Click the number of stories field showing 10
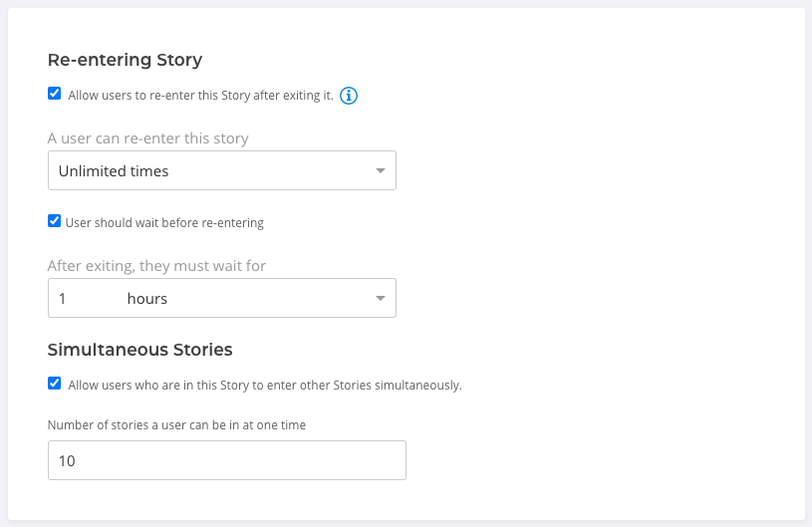The height and width of the screenshot is (527, 812). coord(227,460)
